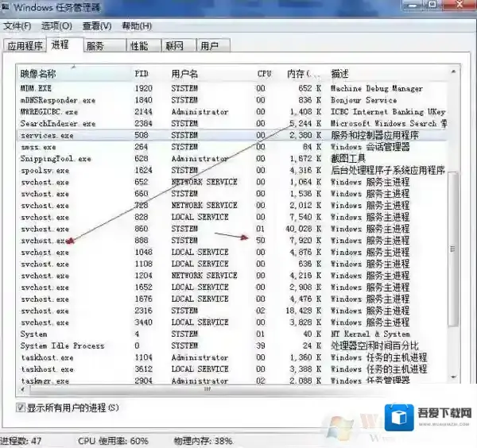Open the 文件(F) menu
Viewport: 477px width, 448px height.
[17, 26]
